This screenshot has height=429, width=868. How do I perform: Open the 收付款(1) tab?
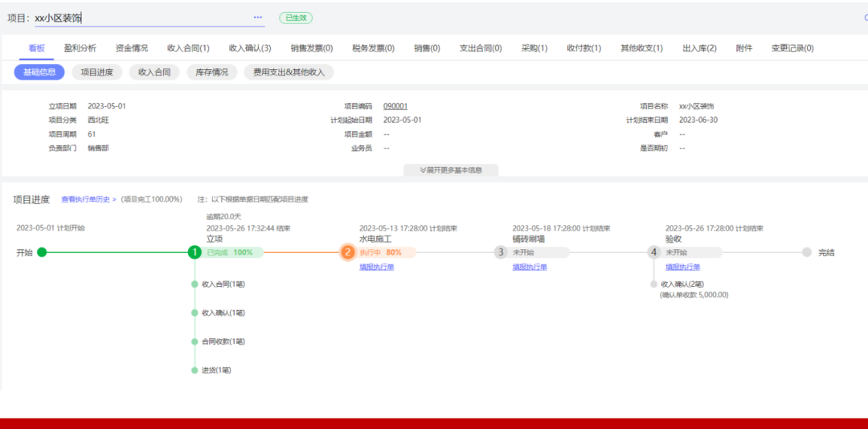coord(584,48)
